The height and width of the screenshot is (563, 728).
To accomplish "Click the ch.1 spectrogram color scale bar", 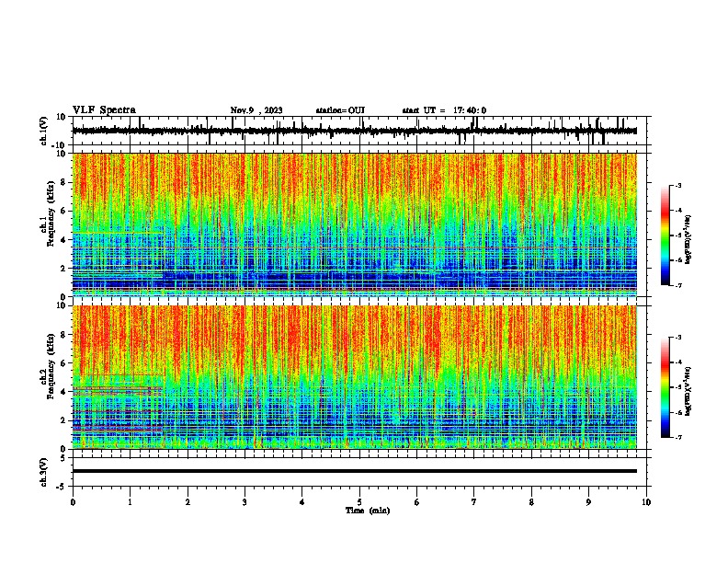I will click(665, 236).
